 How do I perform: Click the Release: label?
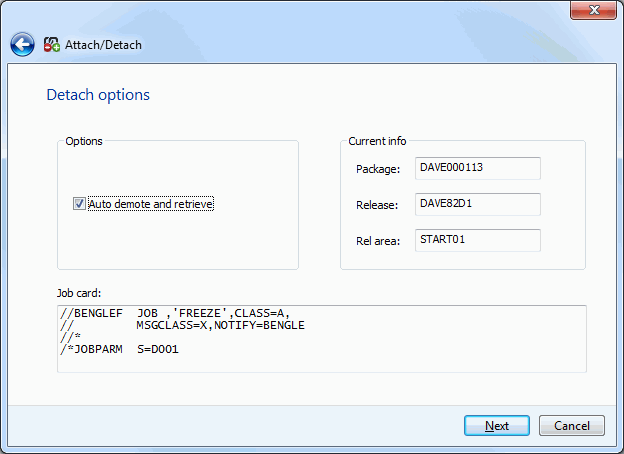377,205
